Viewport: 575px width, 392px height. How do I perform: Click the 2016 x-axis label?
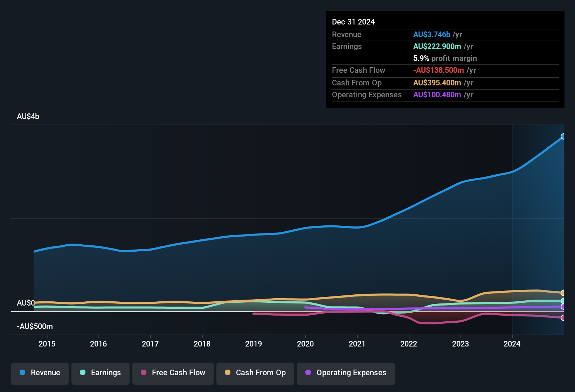coord(98,344)
